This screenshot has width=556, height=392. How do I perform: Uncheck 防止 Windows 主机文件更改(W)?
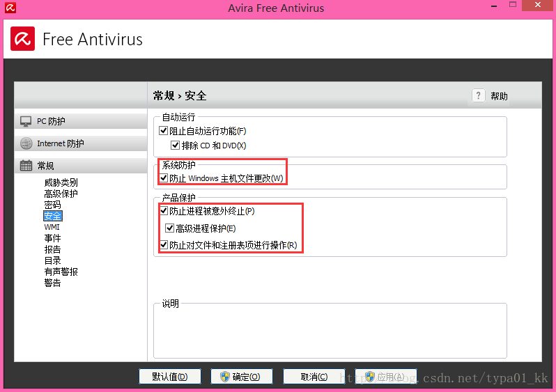[x=164, y=178]
